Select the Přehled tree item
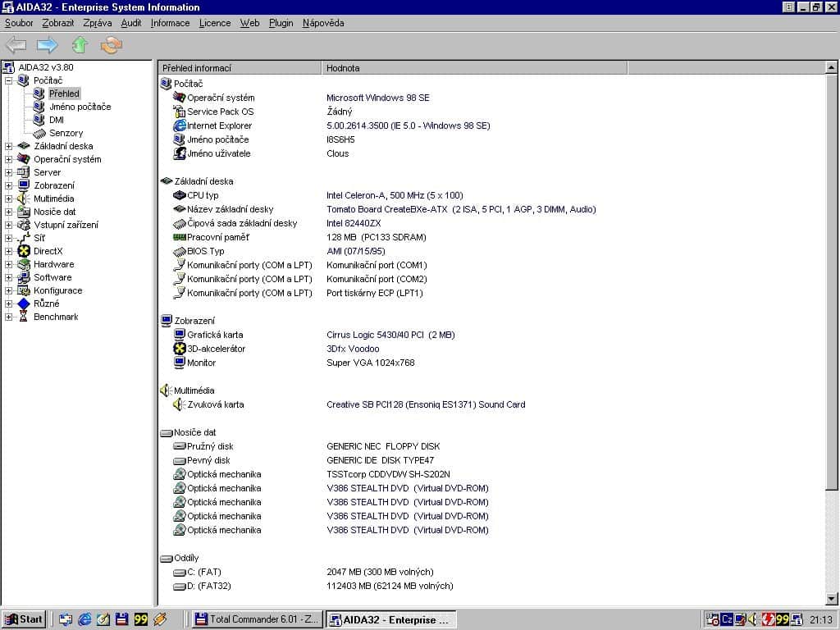The image size is (840, 630). [64, 94]
